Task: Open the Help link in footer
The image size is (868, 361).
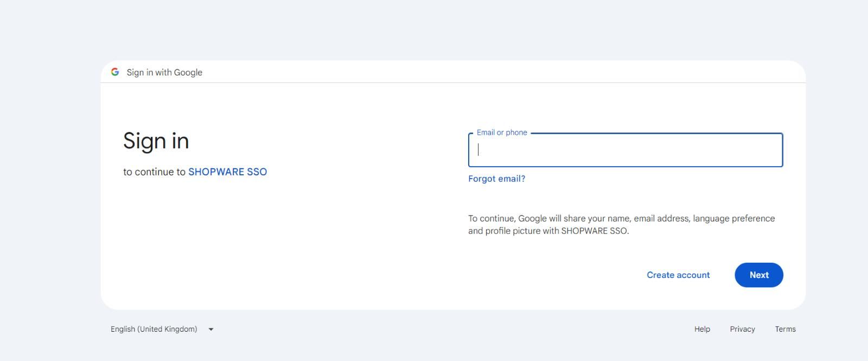Action: pos(702,329)
